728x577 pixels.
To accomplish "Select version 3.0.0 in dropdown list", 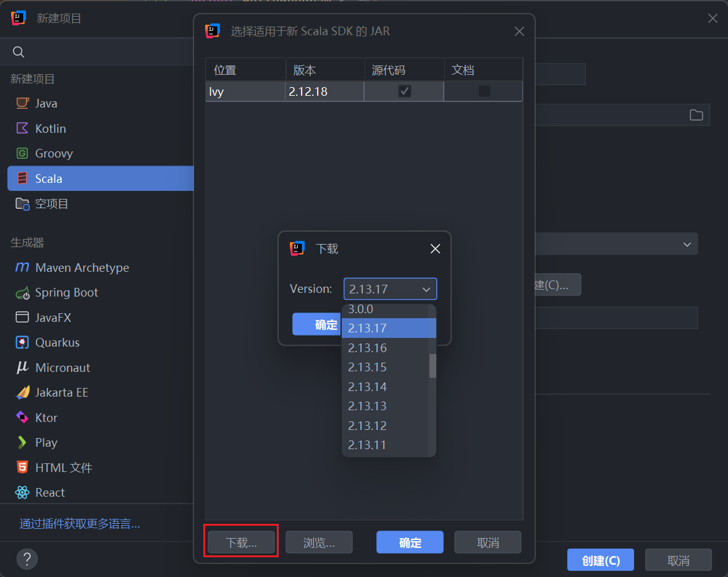I will pos(361,310).
